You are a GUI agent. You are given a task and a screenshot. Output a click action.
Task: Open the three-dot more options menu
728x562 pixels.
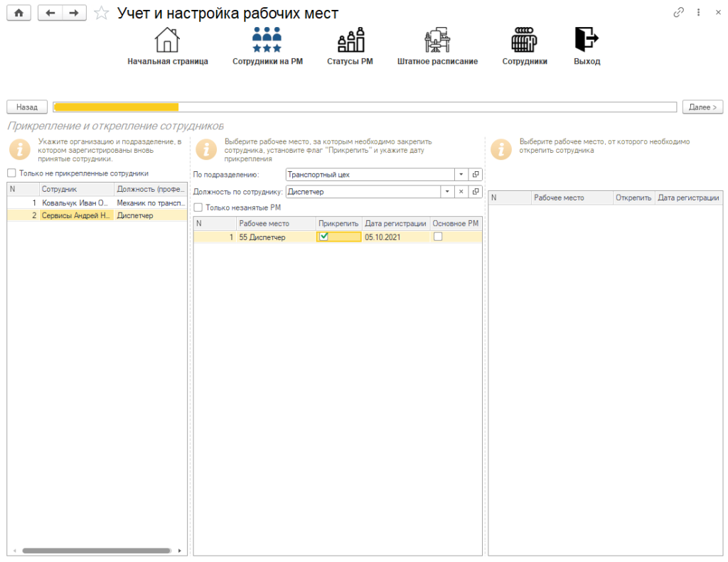pyautogui.click(x=699, y=13)
